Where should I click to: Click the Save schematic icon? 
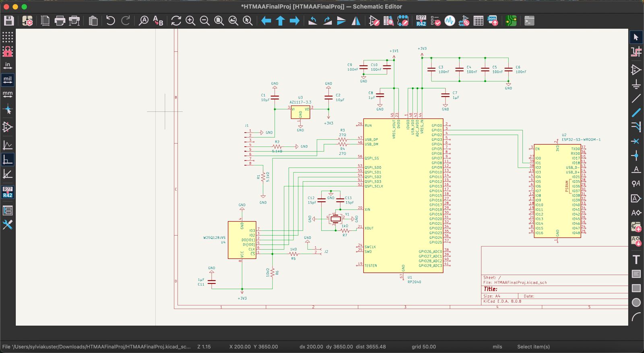pyautogui.click(x=9, y=21)
